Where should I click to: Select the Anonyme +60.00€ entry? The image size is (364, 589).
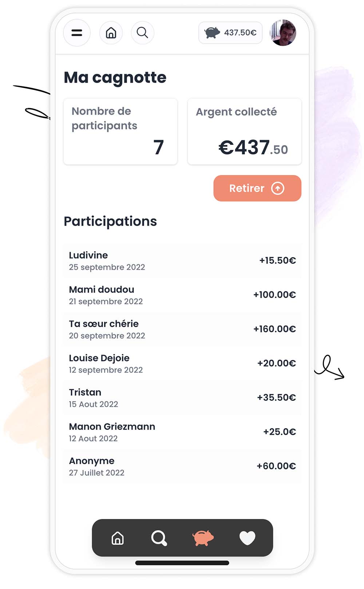(182, 466)
